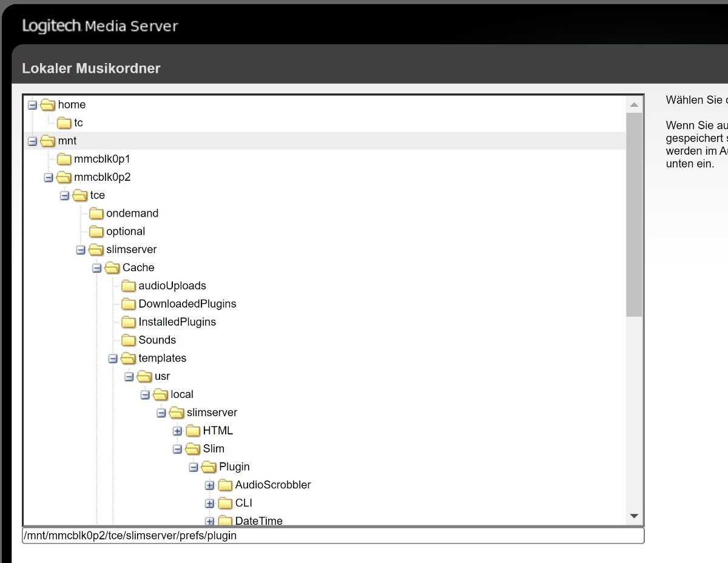728x563 pixels.
Task: Collapse the mnt folder node
Action: [33, 141]
